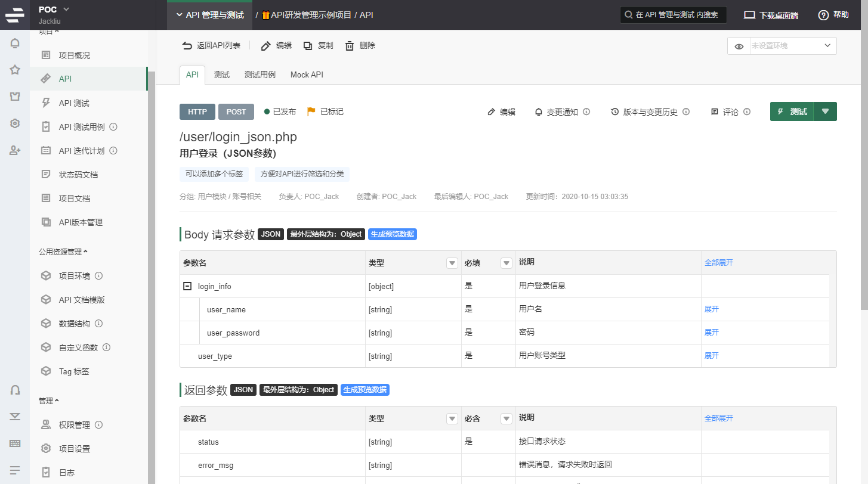Open the 类型 column filter in Body 请求参数

click(452, 263)
